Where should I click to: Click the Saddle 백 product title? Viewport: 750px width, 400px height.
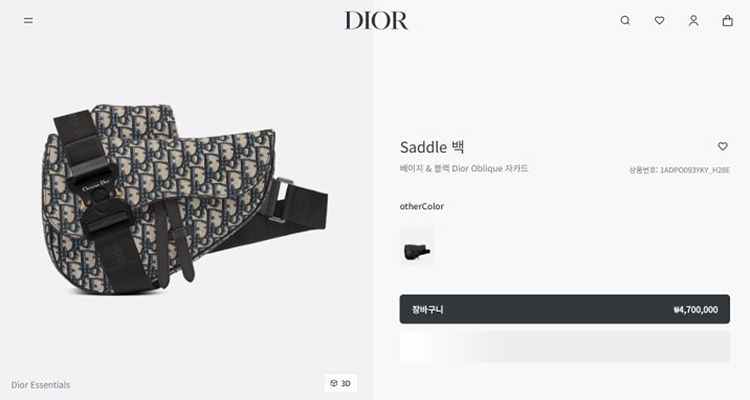(x=432, y=147)
